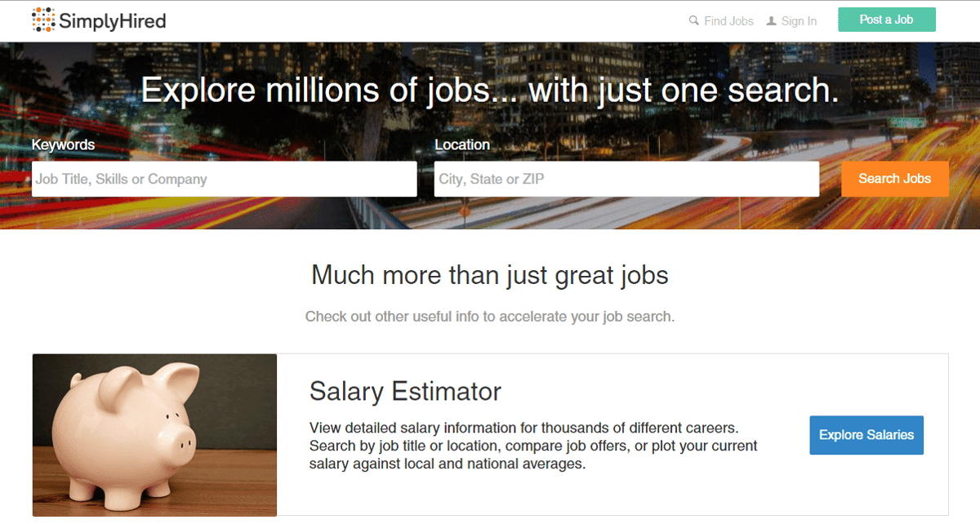Click the orange Search Jobs button

coord(895,179)
